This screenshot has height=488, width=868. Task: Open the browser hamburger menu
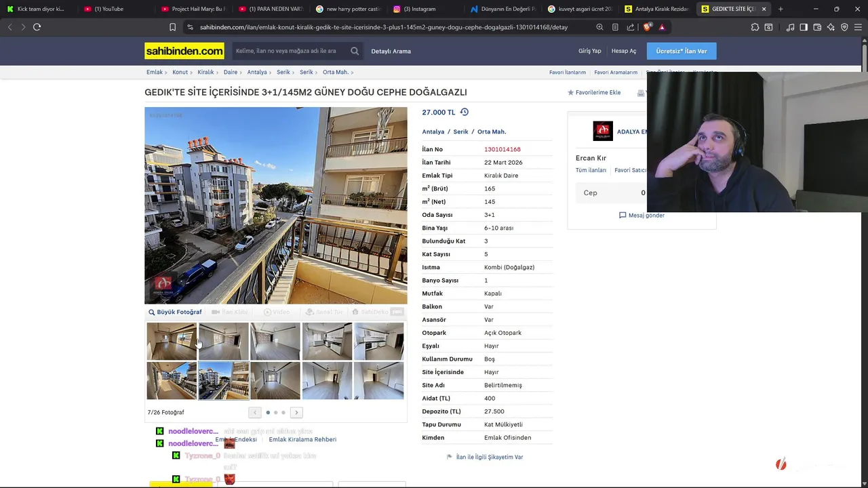858,27
